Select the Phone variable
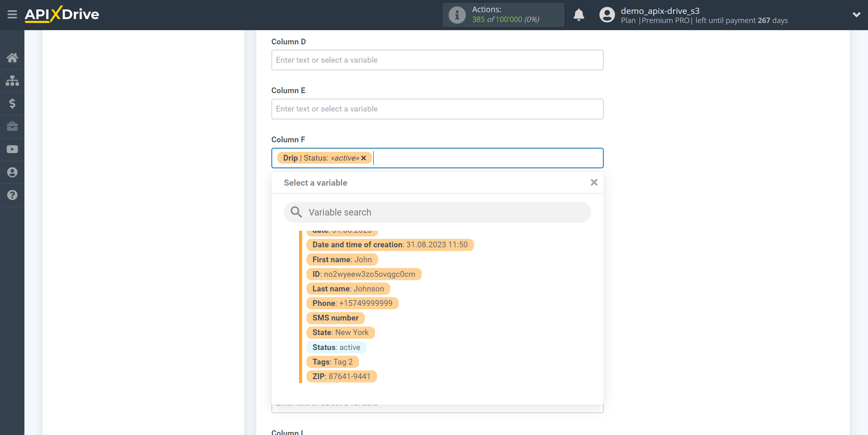This screenshot has width=868, height=435. [352, 303]
